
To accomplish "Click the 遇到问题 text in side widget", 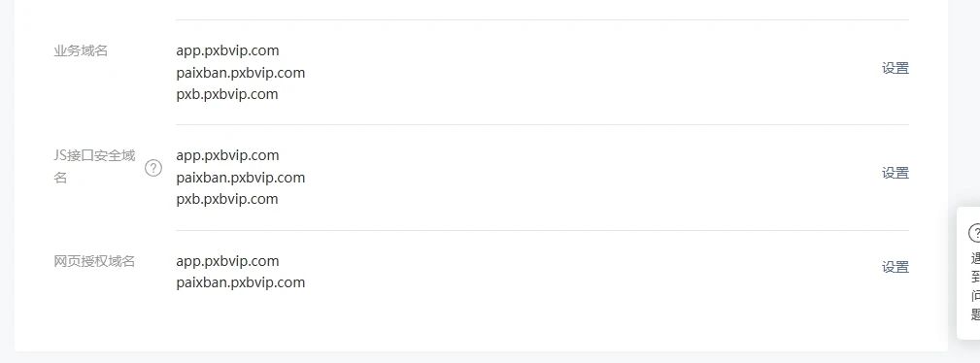I will [975, 286].
